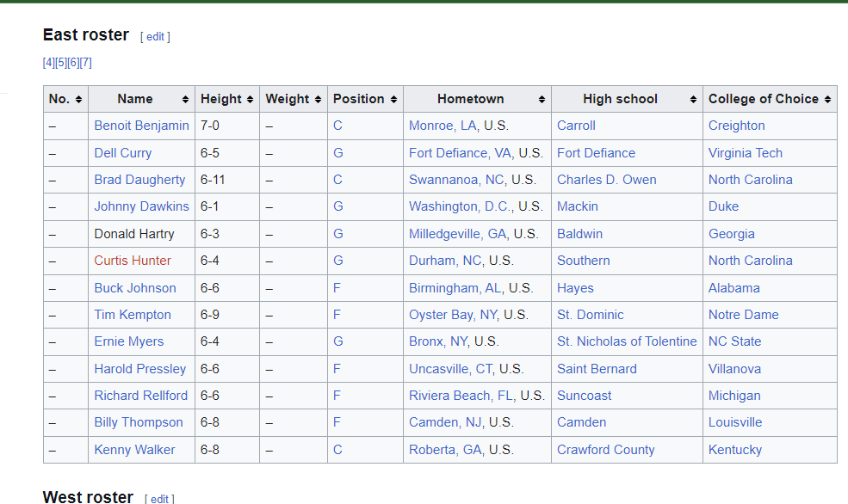Open Buck Johnson player page

click(135, 288)
